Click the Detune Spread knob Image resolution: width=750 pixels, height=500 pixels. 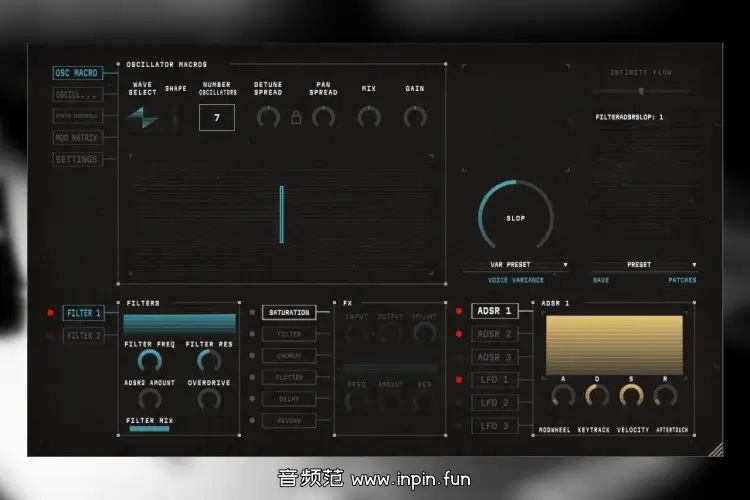pos(268,117)
